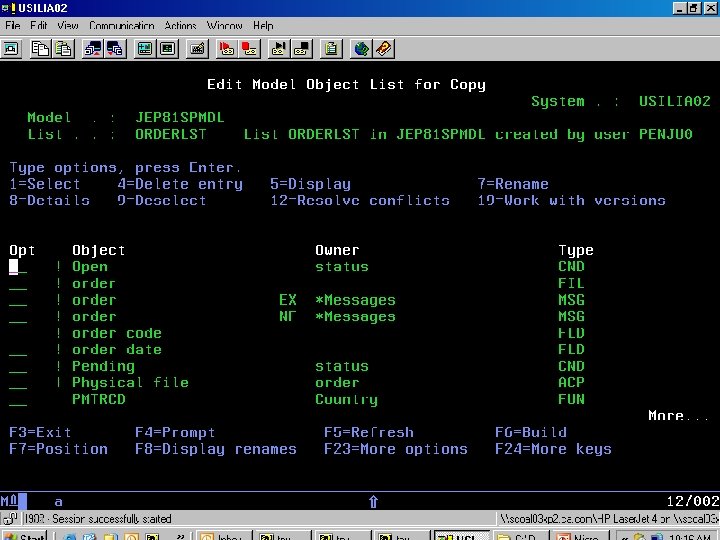This screenshot has height=540, width=720.
Task: Click the '4=Delete entry' option text
Action: [180, 184]
